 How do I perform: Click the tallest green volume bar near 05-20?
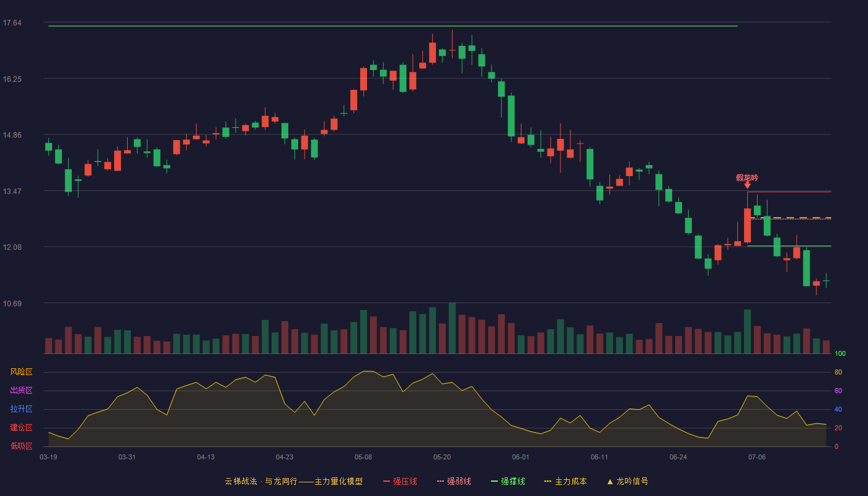[x=452, y=328]
